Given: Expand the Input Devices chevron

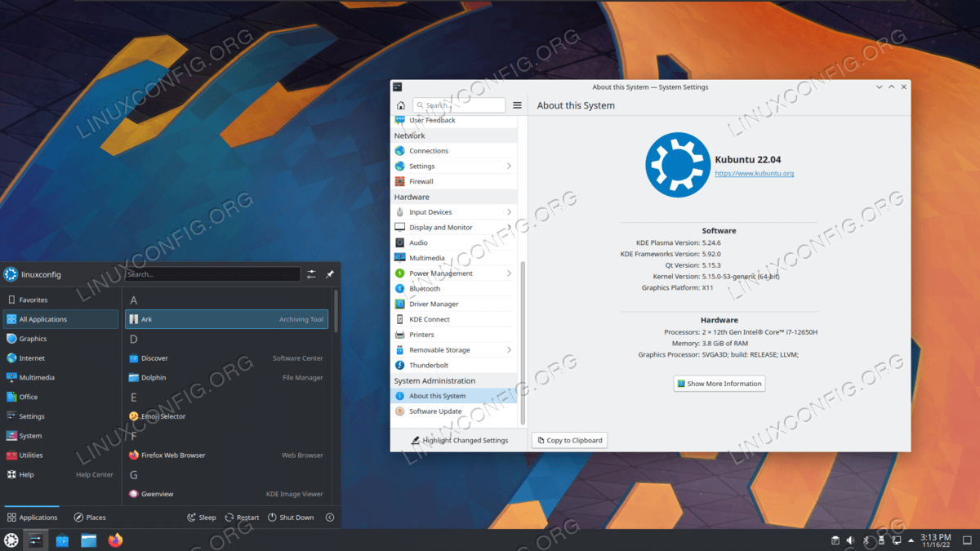Looking at the screenshot, I should point(510,212).
